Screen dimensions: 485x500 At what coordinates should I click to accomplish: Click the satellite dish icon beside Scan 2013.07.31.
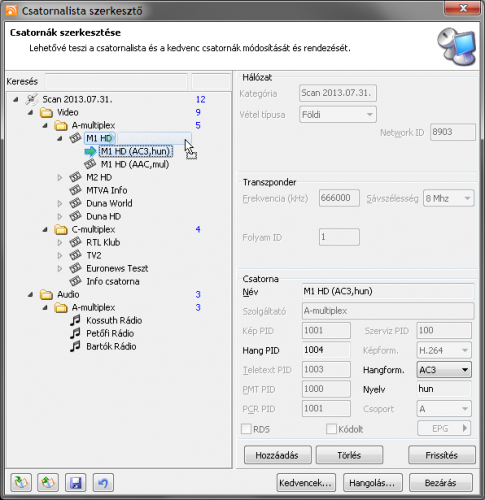pyautogui.click(x=32, y=99)
